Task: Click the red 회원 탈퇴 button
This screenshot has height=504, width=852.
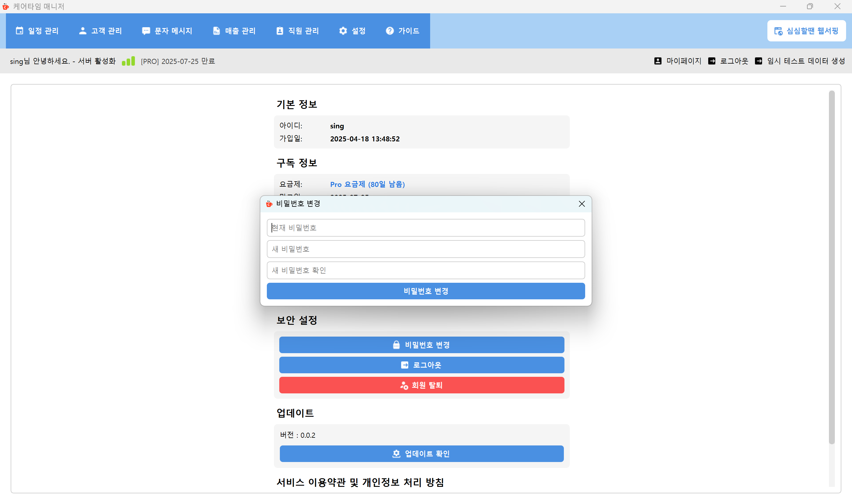Action: [421, 385]
